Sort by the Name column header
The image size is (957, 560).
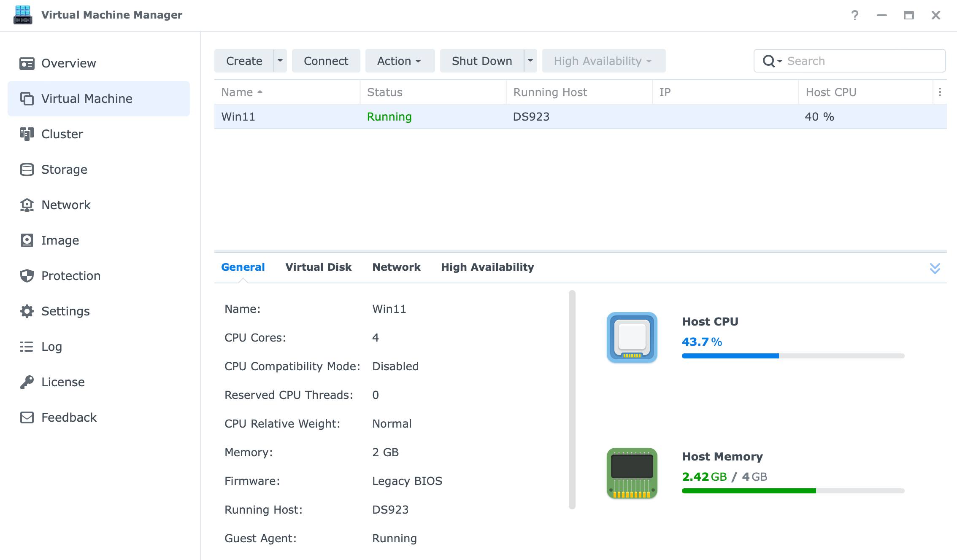click(x=287, y=92)
